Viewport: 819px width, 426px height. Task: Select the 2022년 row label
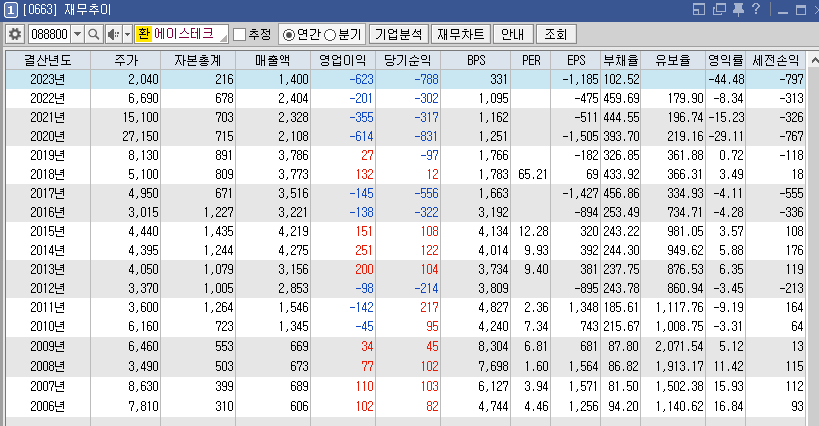coord(48,98)
